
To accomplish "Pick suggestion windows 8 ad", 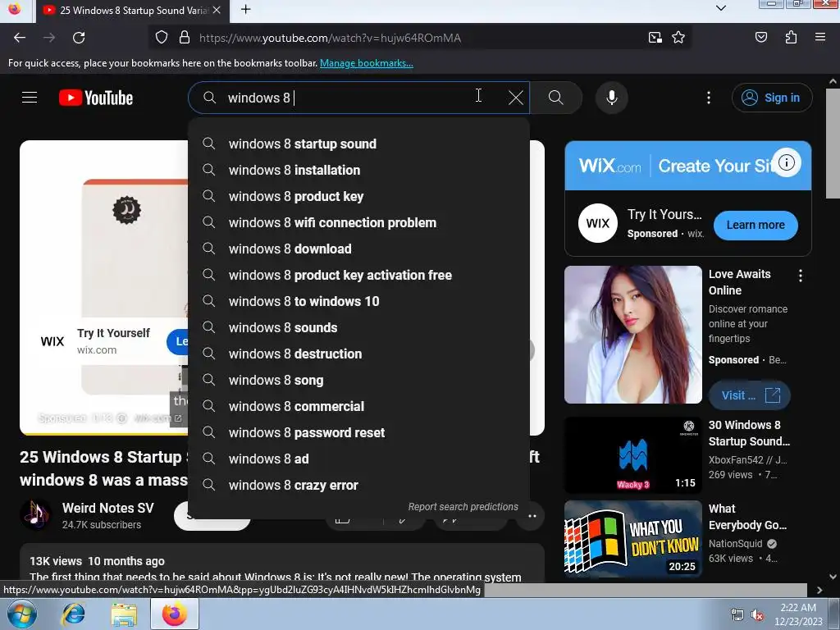I will pos(359,459).
